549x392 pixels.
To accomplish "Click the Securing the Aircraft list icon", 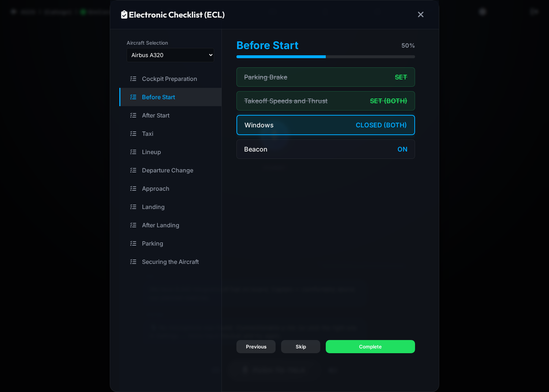I will click(x=133, y=262).
